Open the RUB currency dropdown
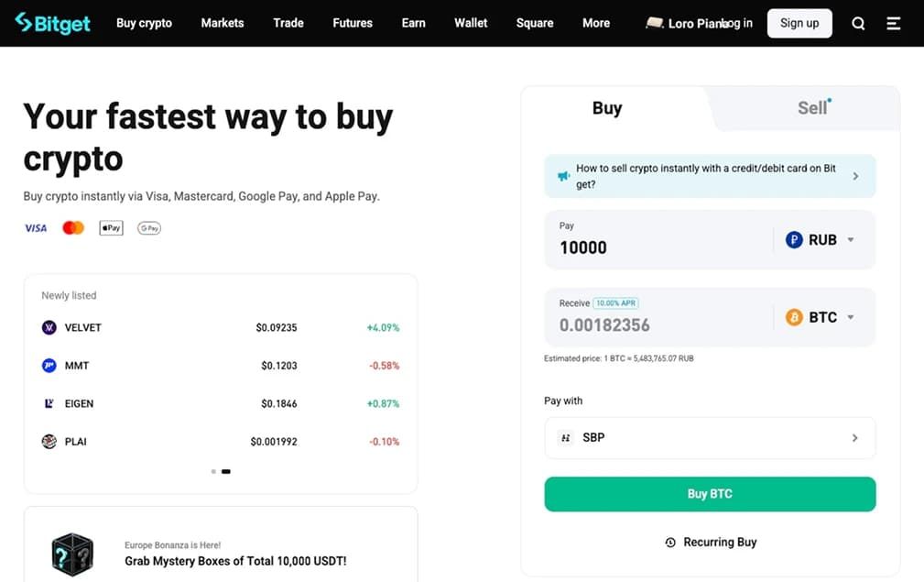The image size is (924, 582). [x=821, y=240]
